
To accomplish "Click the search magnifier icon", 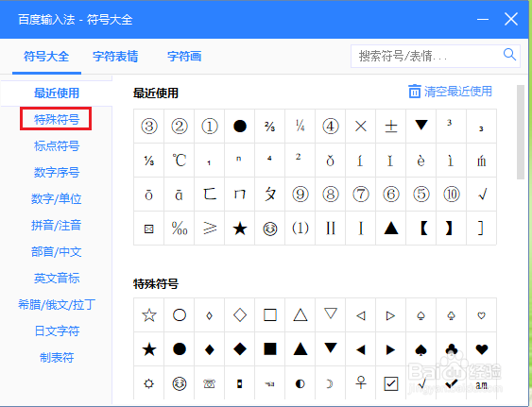I will click(509, 54).
